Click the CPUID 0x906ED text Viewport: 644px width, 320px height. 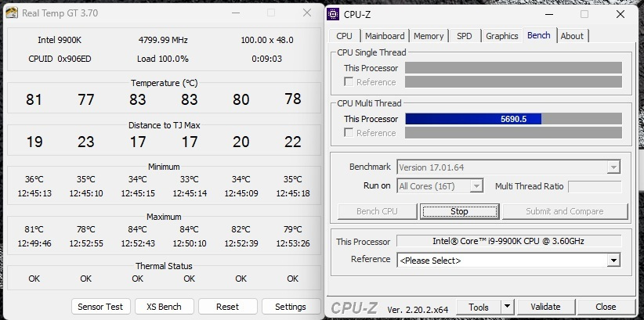point(60,59)
